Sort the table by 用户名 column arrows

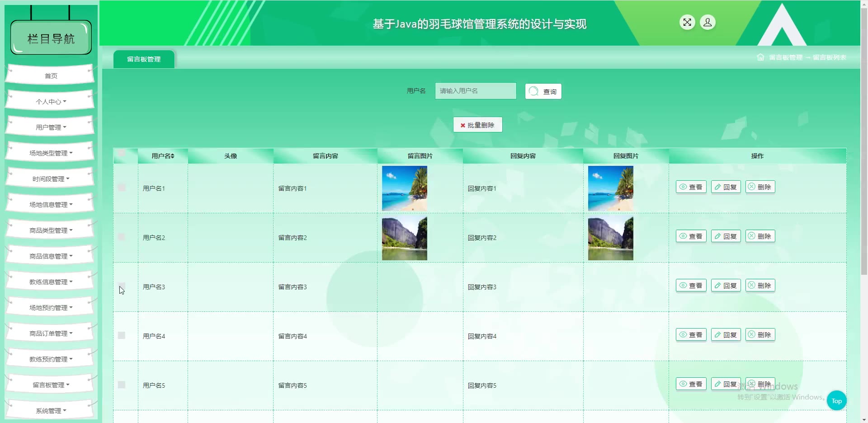click(x=173, y=156)
